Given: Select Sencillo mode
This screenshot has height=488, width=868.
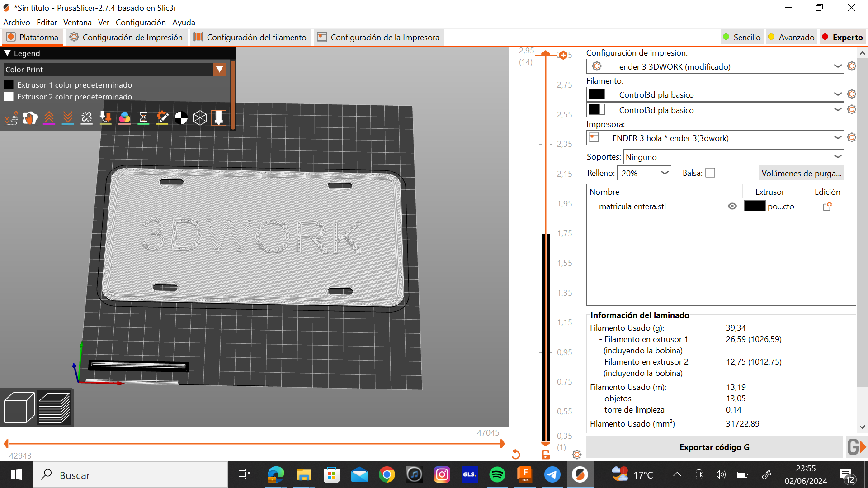Looking at the screenshot, I should click(x=742, y=38).
